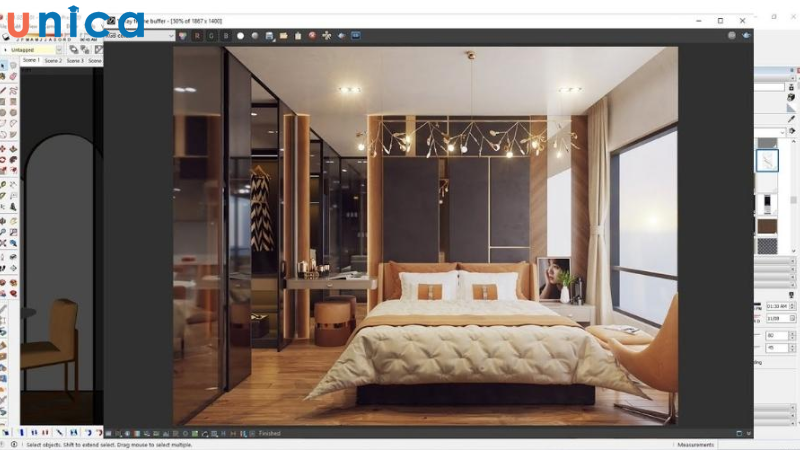Toggle the red channel R button
This screenshot has width=800, height=450.
pos(197,36)
